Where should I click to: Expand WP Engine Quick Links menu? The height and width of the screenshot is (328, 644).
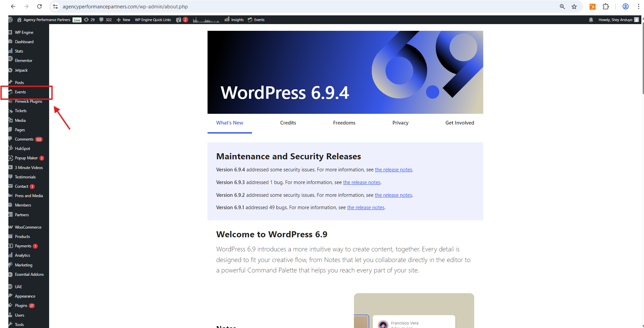[153, 20]
